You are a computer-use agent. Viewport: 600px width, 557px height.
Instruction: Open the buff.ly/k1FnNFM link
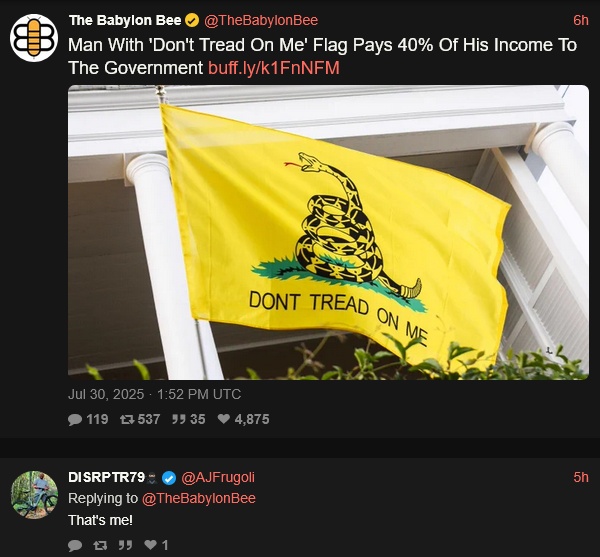[x=274, y=68]
